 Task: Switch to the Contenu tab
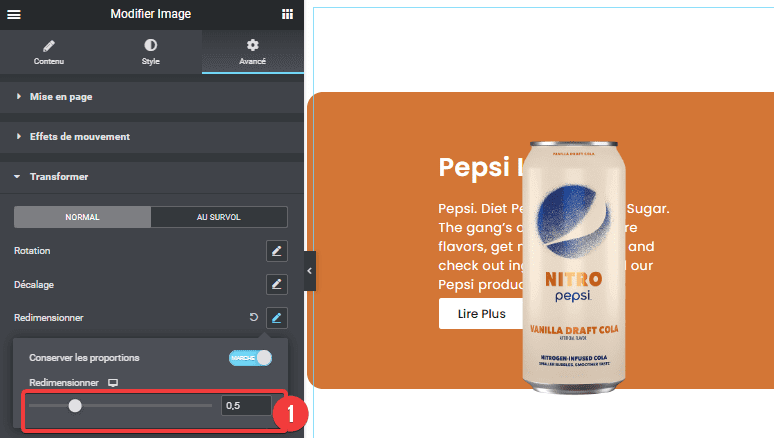click(x=49, y=52)
